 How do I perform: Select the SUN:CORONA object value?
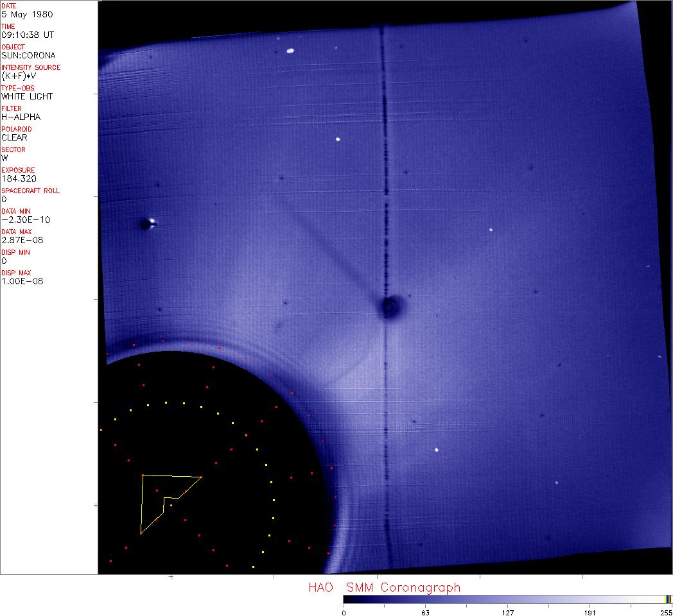(x=28, y=55)
